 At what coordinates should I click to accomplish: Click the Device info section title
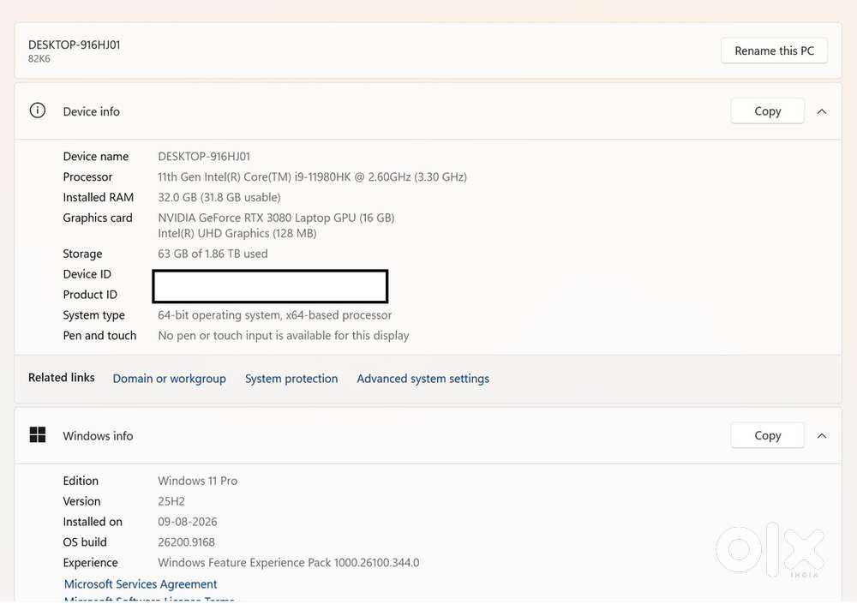[x=92, y=111]
